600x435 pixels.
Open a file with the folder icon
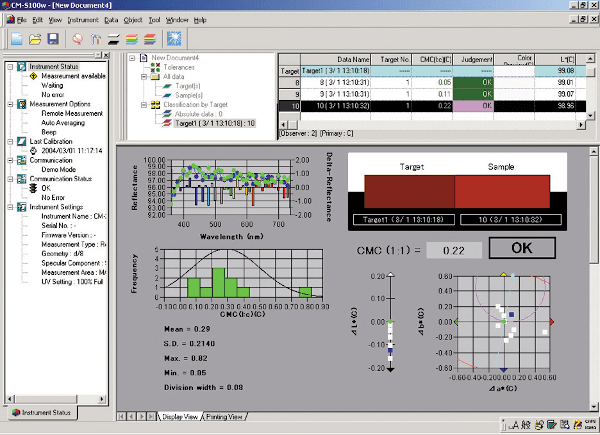tap(35, 39)
